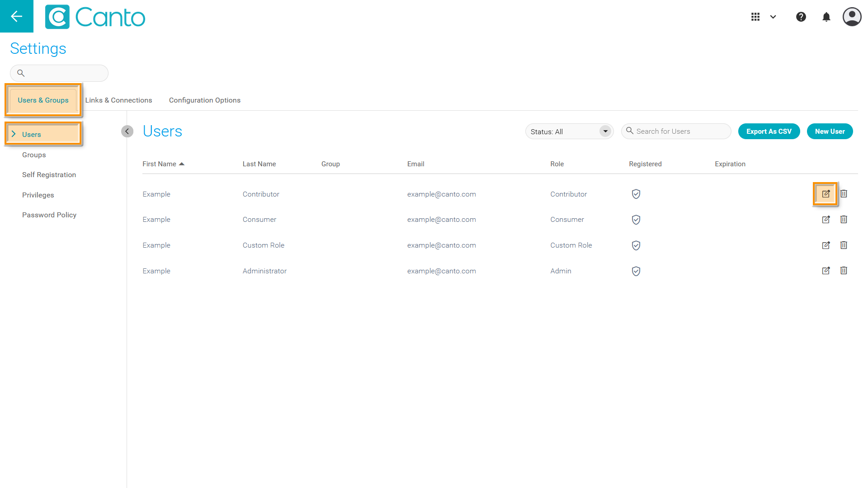Expand the chevron beside Users sidebar item
Viewport: 868px width, 488px height.
(x=14, y=134)
